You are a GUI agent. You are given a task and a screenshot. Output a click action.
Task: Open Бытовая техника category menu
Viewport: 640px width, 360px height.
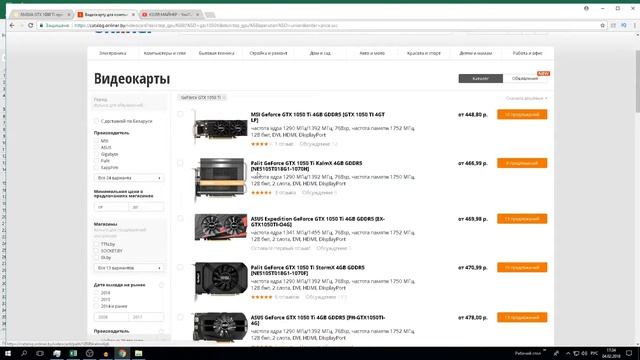point(216,53)
